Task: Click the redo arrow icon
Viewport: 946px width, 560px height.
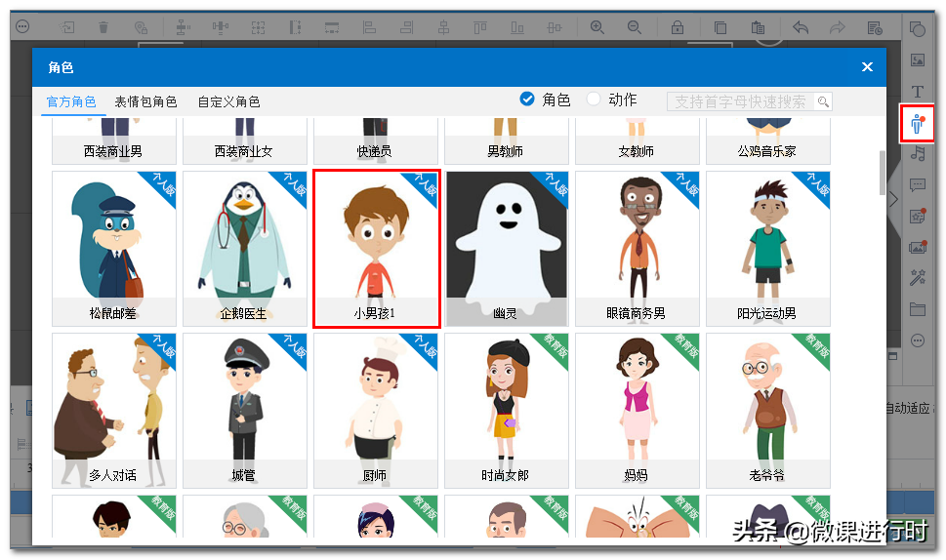Action: (838, 27)
